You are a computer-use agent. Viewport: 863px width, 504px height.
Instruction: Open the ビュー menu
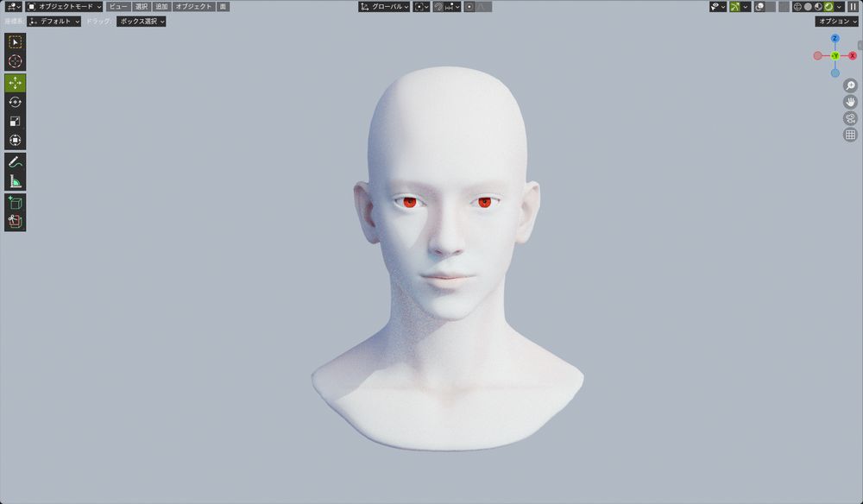pos(117,7)
